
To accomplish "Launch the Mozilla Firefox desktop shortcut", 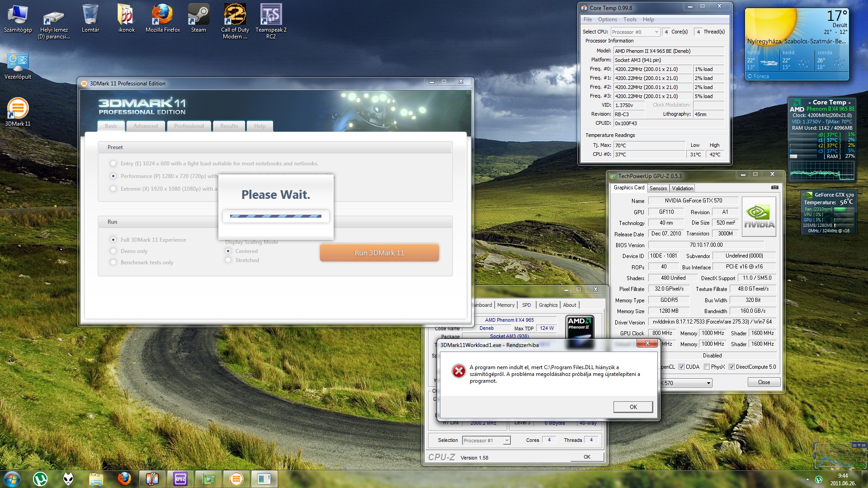I will [163, 19].
